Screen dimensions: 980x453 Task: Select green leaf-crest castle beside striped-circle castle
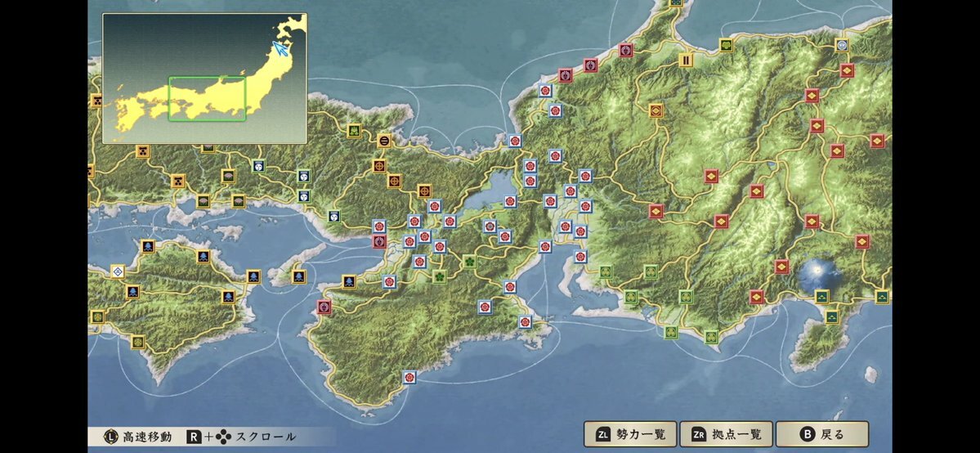[x=354, y=130]
